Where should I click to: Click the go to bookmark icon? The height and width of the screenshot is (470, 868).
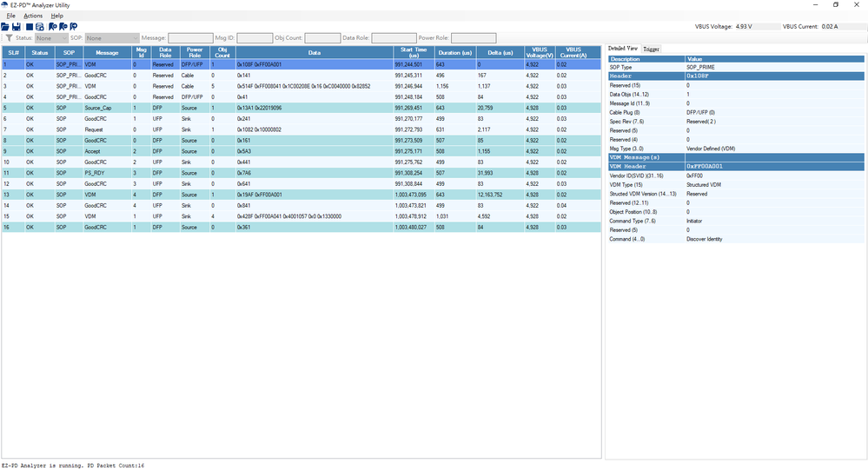point(74,27)
